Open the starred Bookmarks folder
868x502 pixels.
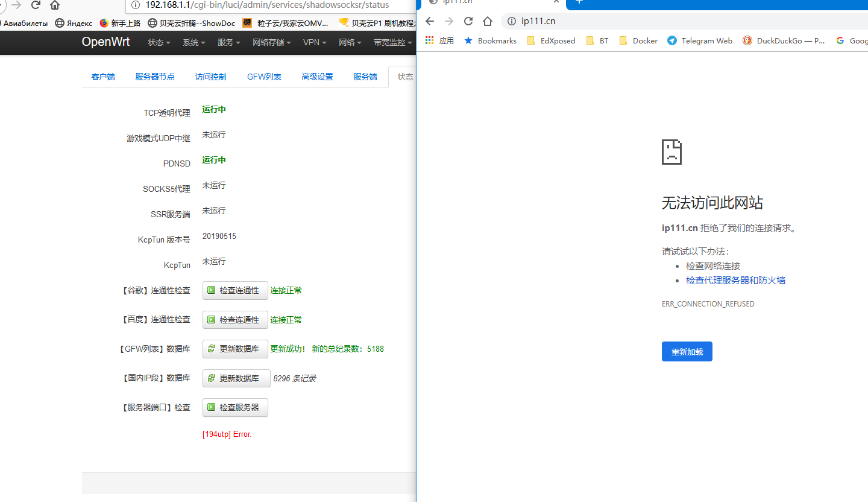coord(490,40)
